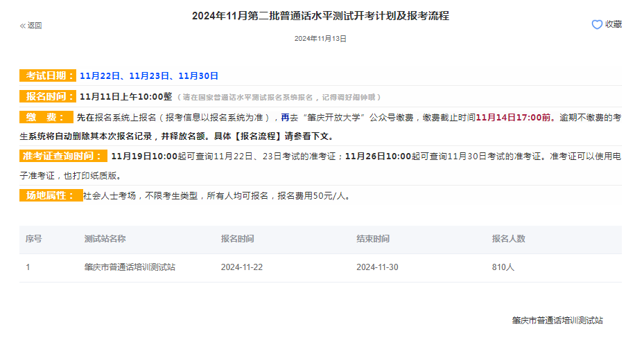Click the 报名人数 column header
The width and height of the screenshot is (644, 340).
[509, 239]
